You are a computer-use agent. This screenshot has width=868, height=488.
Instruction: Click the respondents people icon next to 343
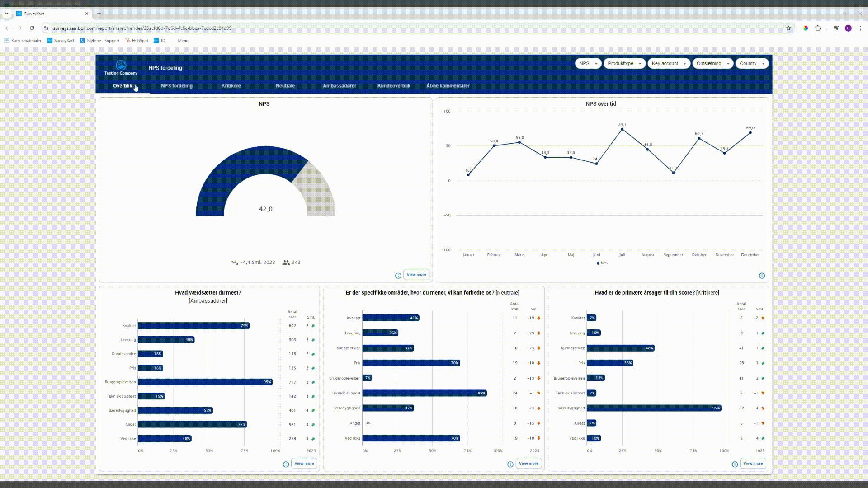(286, 263)
